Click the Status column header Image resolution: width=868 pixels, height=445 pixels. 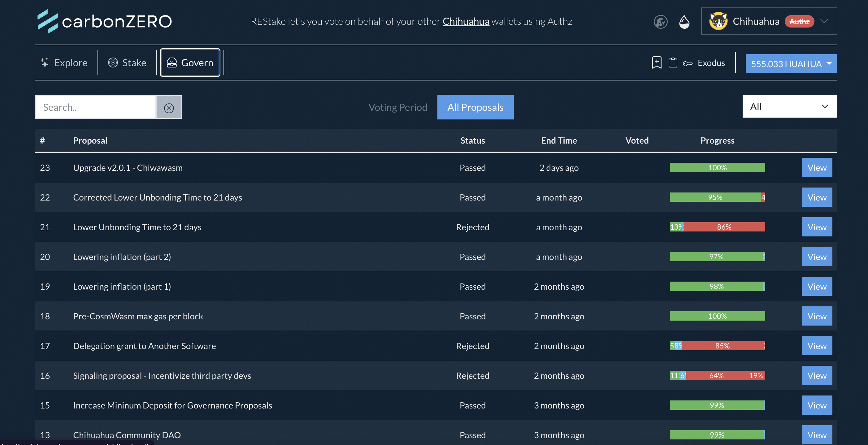tap(472, 140)
